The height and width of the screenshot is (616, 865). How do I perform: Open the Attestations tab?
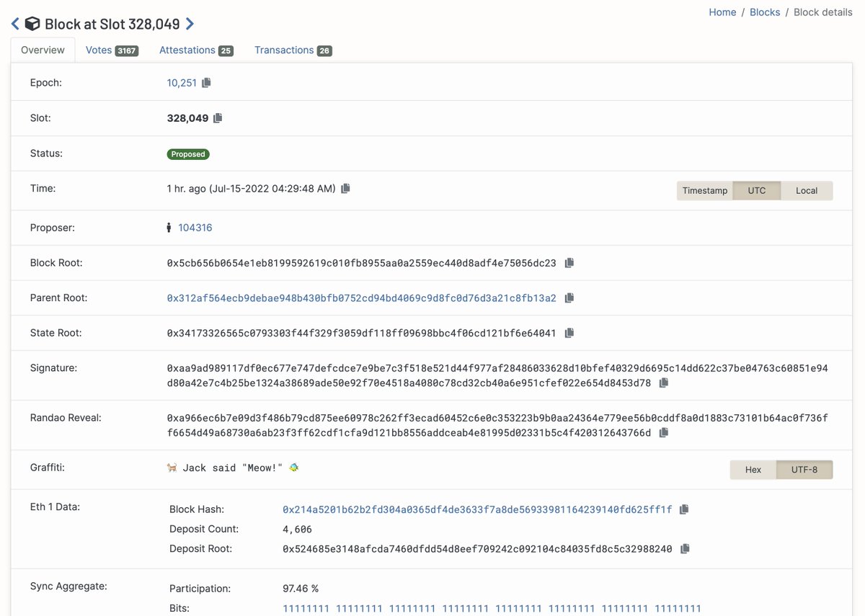[x=196, y=50]
